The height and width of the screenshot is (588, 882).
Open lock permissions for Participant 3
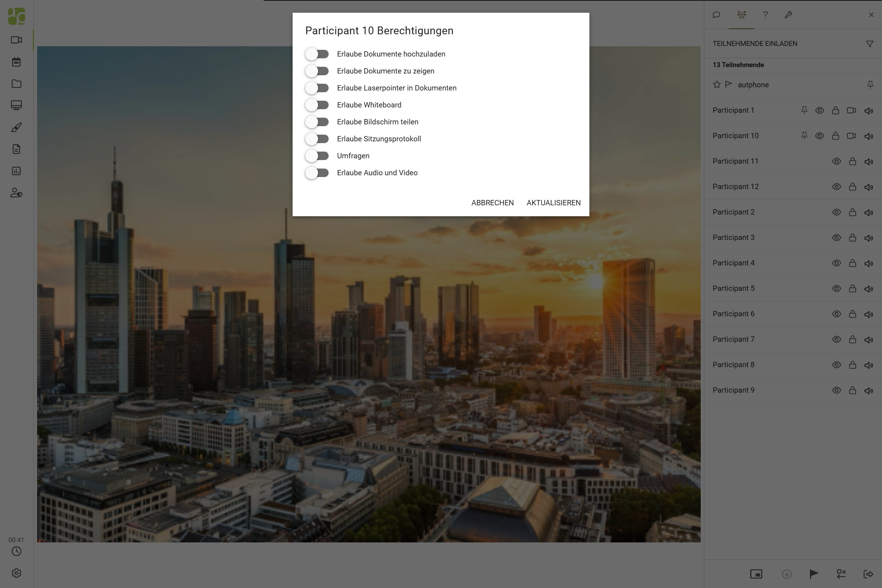(852, 237)
